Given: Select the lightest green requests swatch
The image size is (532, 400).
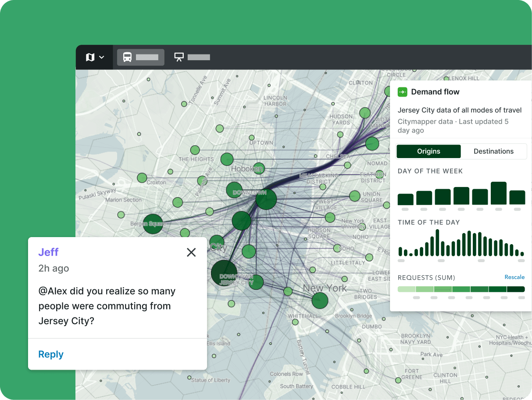Looking at the screenshot, I should [406, 289].
